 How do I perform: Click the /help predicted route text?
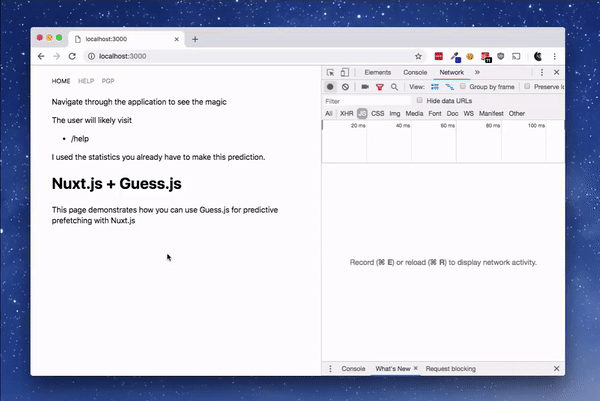80,139
